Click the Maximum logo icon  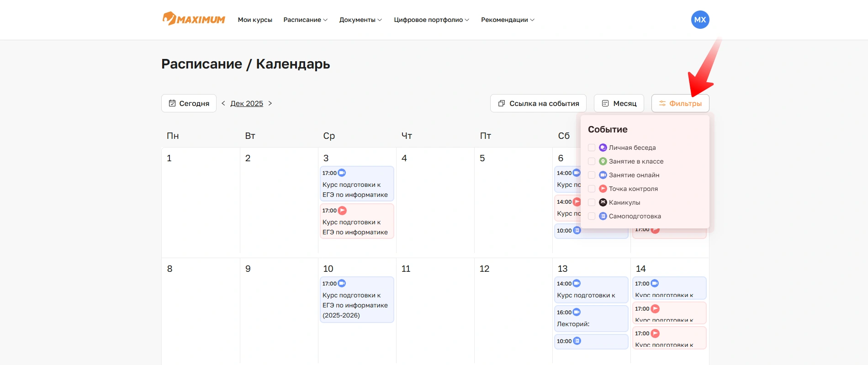pyautogui.click(x=169, y=19)
